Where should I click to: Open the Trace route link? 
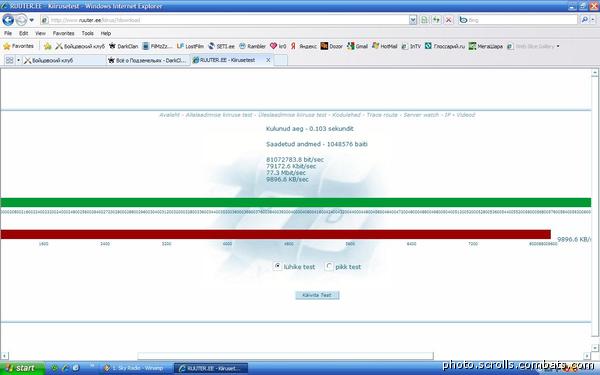(382, 115)
